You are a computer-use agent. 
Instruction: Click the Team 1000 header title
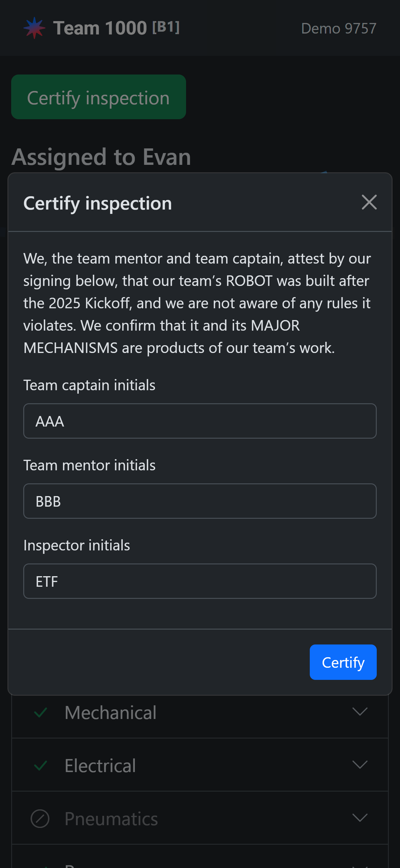coord(100,28)
